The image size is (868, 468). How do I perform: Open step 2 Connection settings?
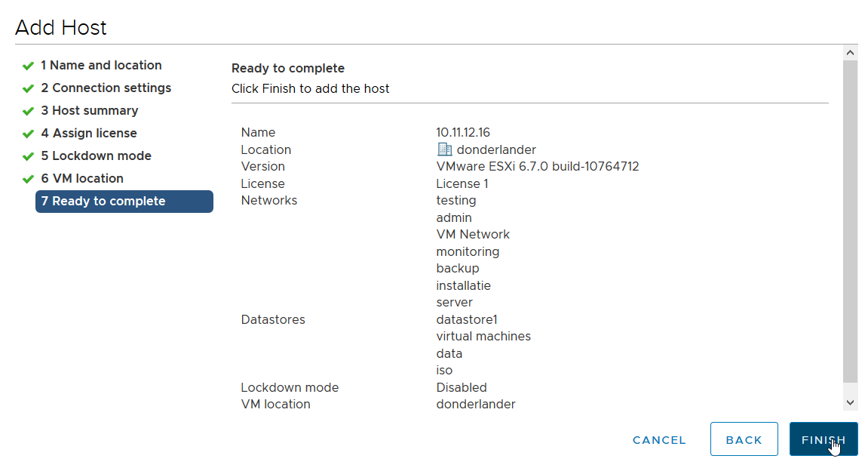point(106,88)
